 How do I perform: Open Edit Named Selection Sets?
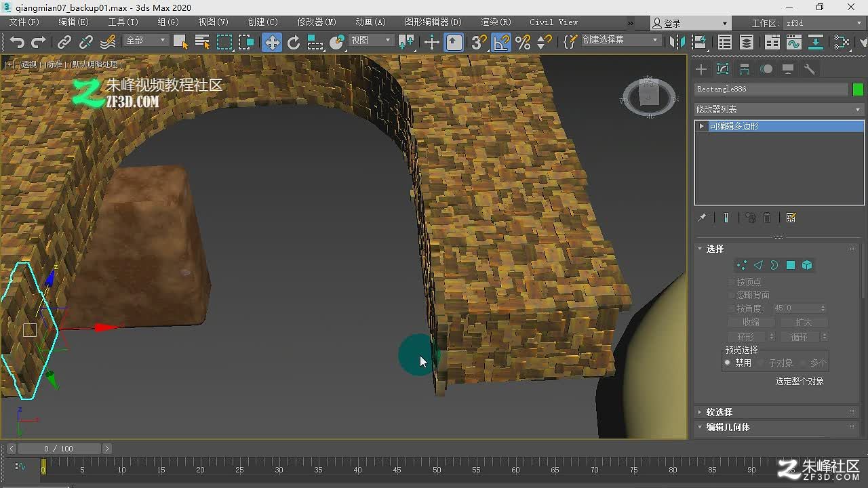pyautogui.click(x=570, y=42)
